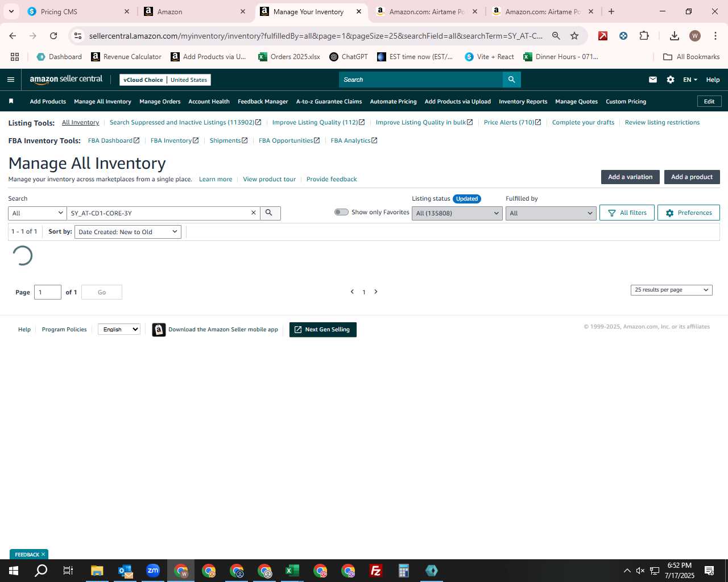Click the top Seller Central search field
Image resolution: width=728 pixels, height=582 pixels.
[x=421, y=80]
